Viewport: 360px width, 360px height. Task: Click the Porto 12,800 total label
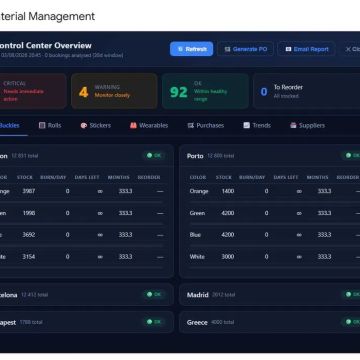tap(221, 156)
